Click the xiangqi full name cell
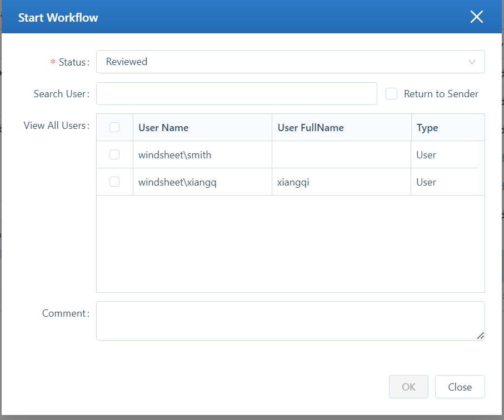 click(x=293, y=182)
